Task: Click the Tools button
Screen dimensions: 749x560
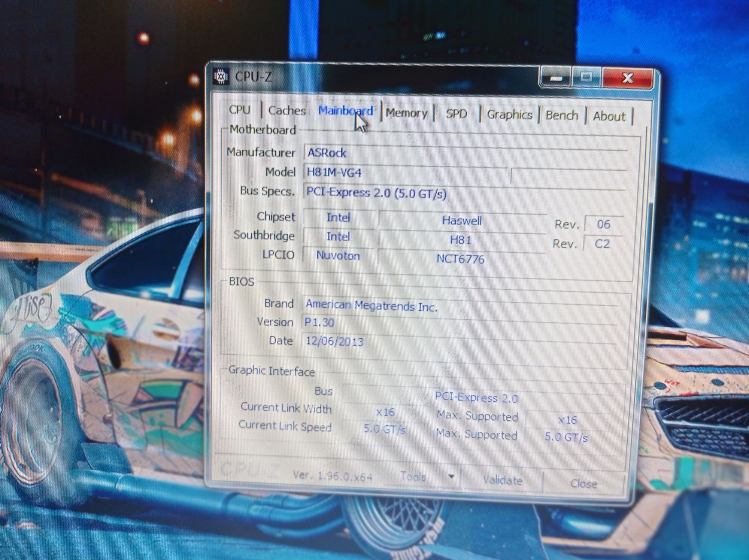Action: point(413,477)
